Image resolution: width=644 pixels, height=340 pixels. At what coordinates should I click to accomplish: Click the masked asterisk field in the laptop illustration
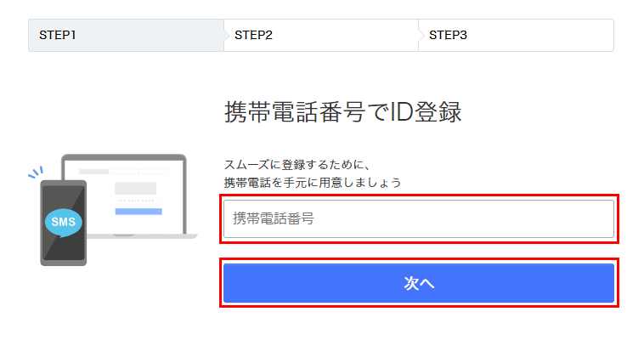[138, 201]
